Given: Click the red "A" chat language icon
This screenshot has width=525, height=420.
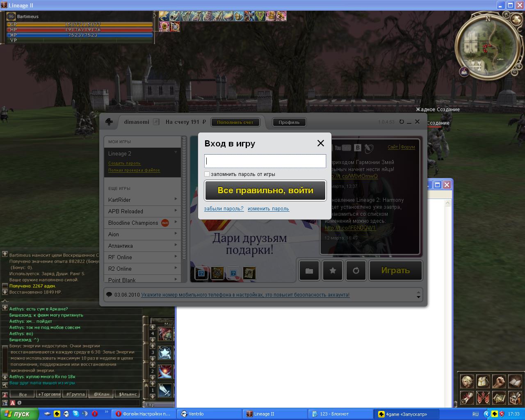Looking at the screenshot, I should (12, 403).
